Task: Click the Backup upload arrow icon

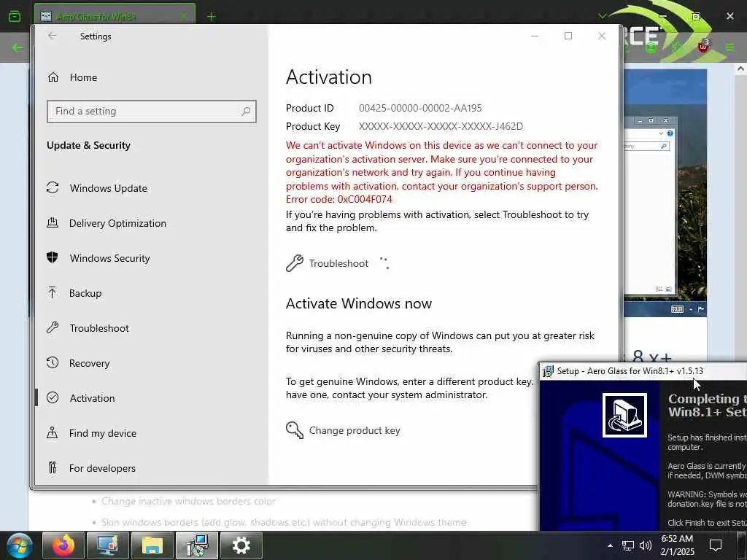Action: pos(53,292)
